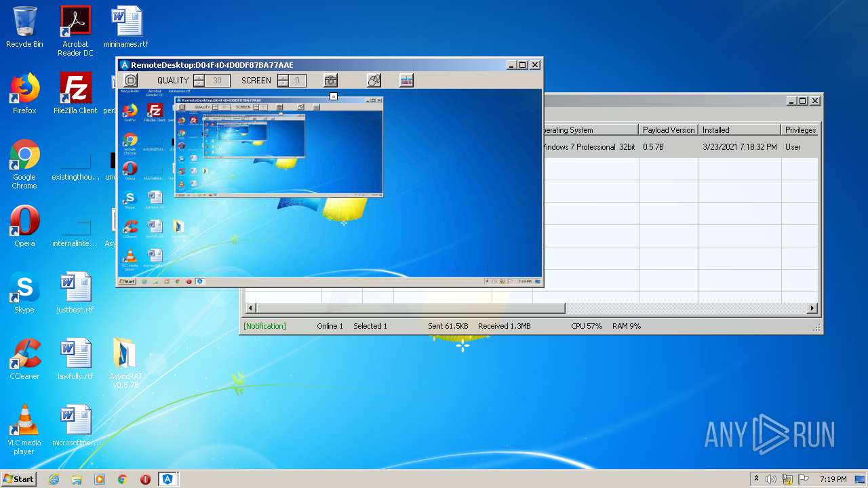Toggle mouse control icon in RemoteDesktop toolbar
Image resolution: width=868 pixels, height=488 pixels.
coord(374,81)
